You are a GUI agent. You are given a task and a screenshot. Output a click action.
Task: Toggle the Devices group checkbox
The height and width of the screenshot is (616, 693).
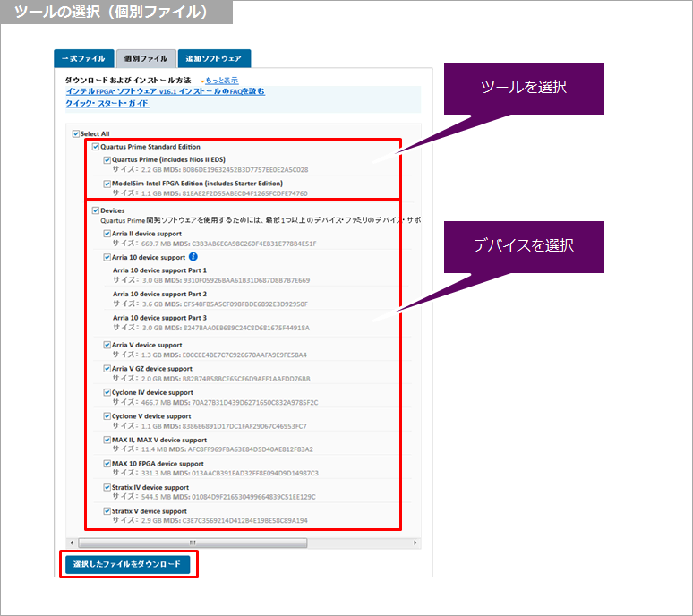[96, 210]
